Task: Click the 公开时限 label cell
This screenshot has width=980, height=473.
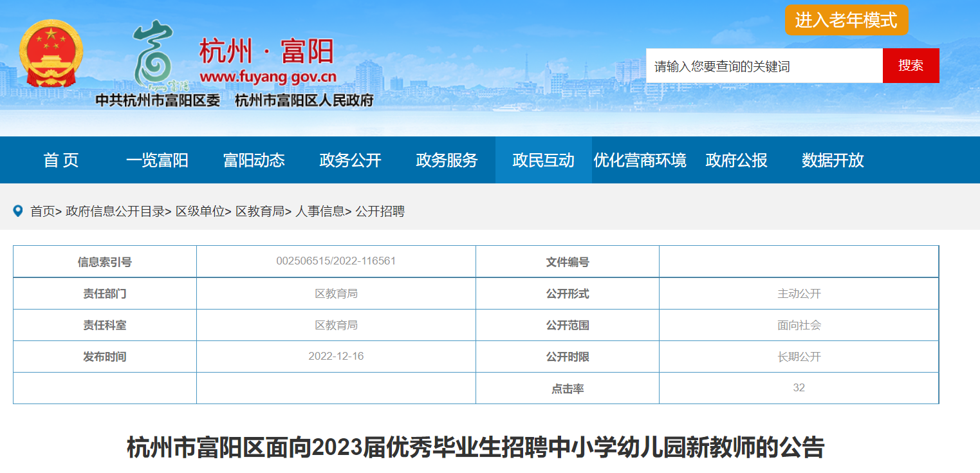Action: [568, 357]
